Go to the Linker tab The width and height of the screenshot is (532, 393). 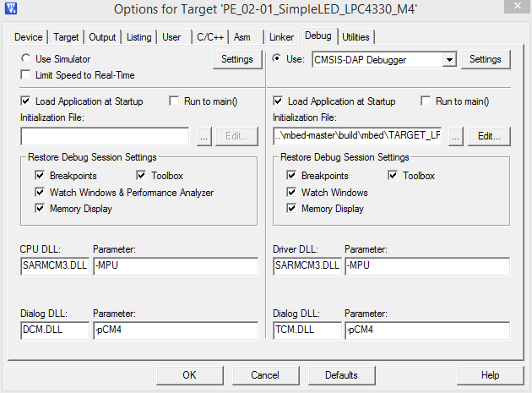pos(281,37)
